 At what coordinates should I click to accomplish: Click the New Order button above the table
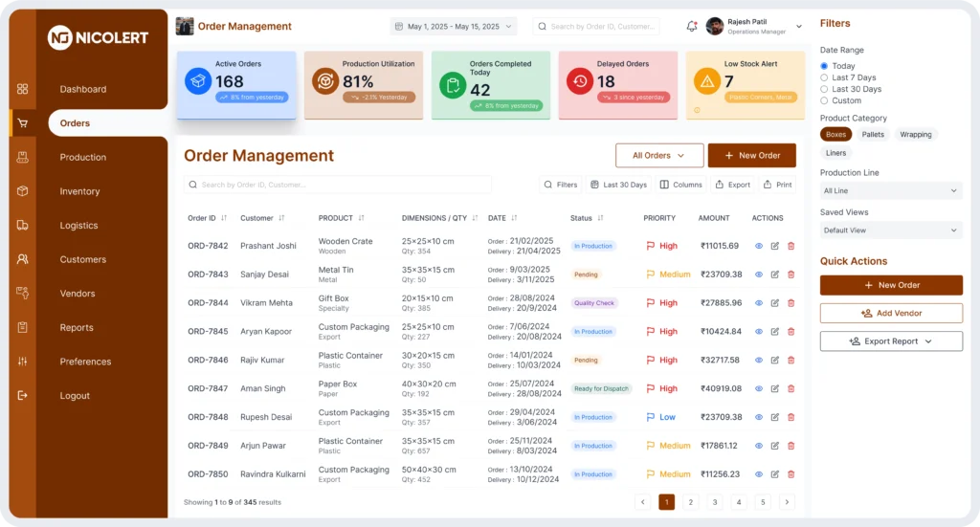click(751, 156)
